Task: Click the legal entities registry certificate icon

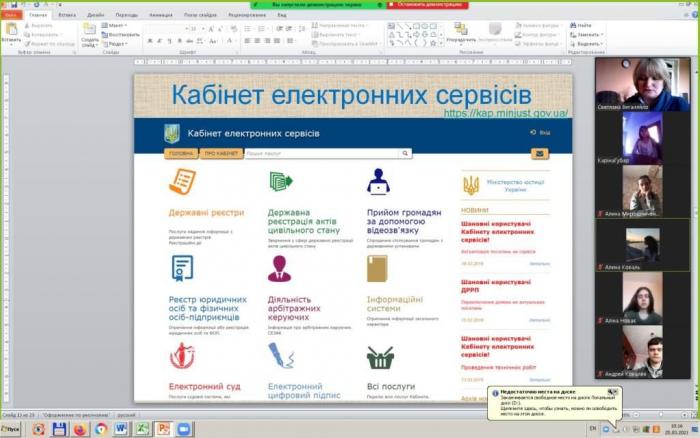Action: [x=182, y=268]
